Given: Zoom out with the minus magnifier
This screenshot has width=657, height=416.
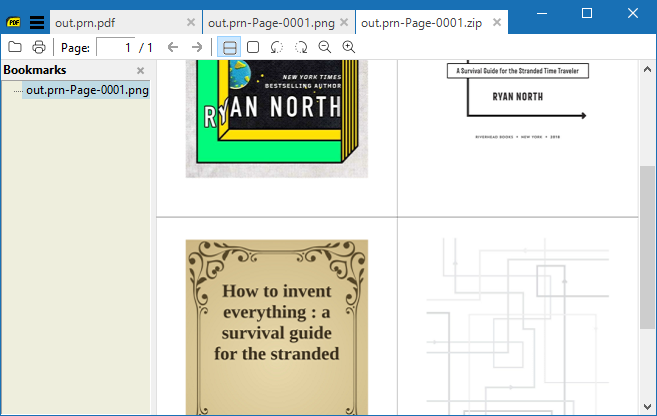Looking at the screenshot, I should point(325,47).
